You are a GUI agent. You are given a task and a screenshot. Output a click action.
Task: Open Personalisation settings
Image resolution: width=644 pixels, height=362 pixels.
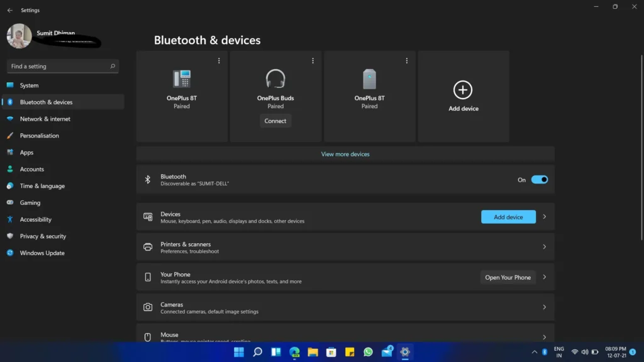click(63, 136)
